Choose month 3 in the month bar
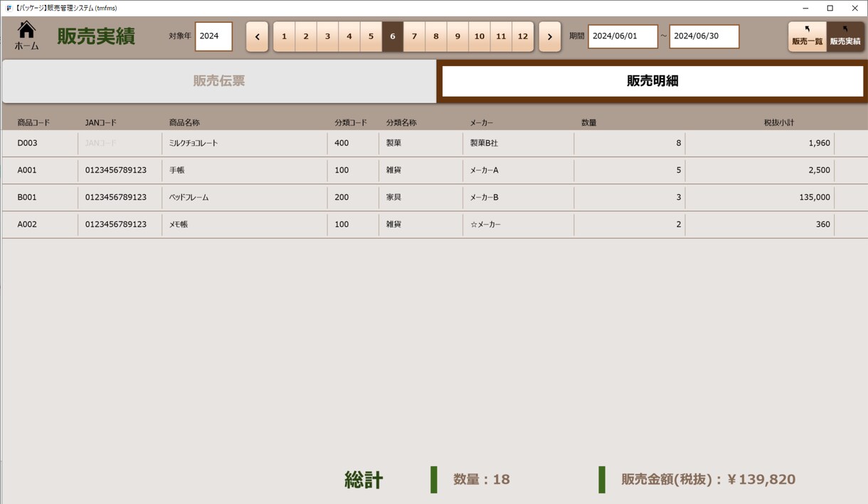868x504 pixels. click(328, 37)
